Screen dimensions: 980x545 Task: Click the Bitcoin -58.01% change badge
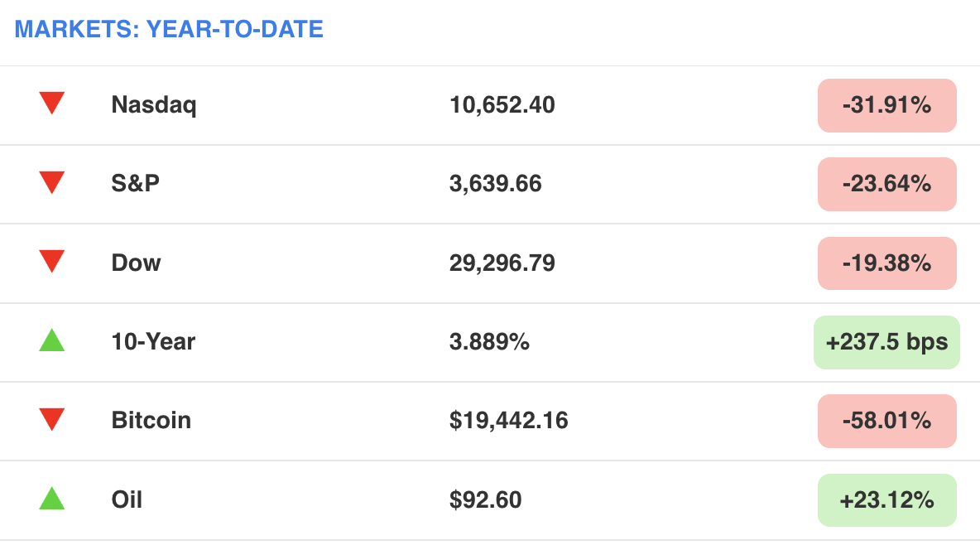click(886, 420)
